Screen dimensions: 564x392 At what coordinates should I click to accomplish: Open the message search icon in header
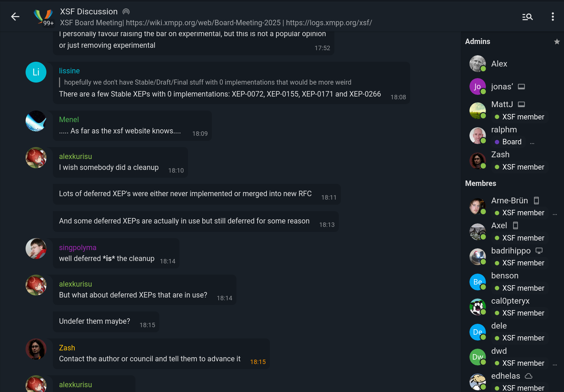pos(527,17)
